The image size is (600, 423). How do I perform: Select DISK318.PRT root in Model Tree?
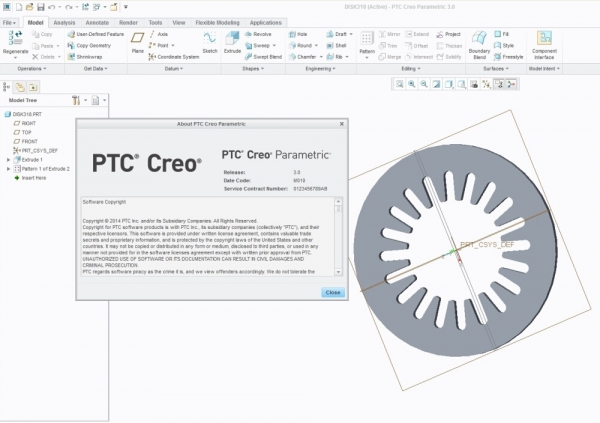23,114
